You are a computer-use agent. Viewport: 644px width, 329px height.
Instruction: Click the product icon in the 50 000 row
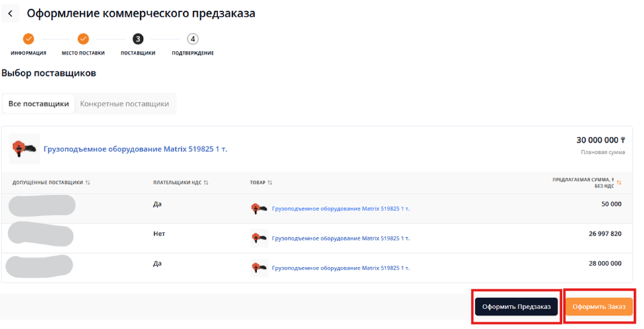[x=259, y=208]
